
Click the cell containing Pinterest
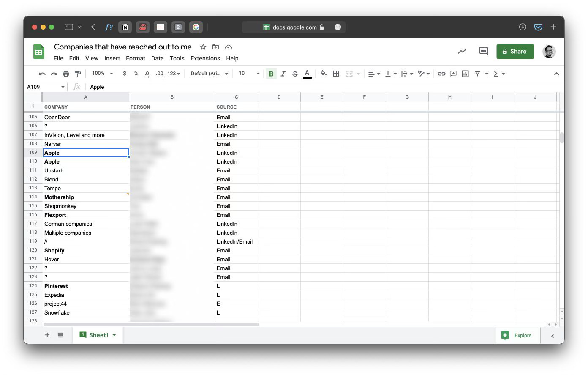[86, 286]
